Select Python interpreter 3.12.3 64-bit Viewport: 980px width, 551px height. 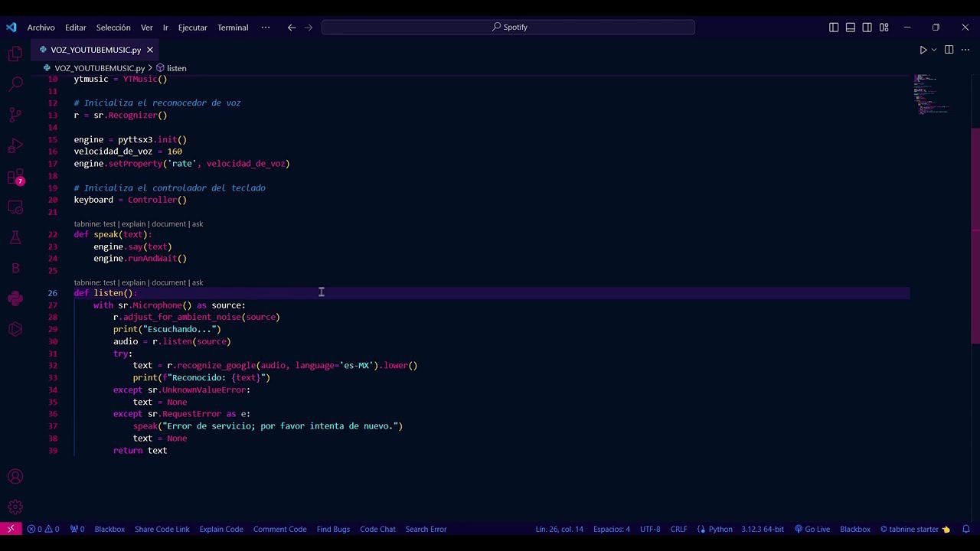coord(763,529)
